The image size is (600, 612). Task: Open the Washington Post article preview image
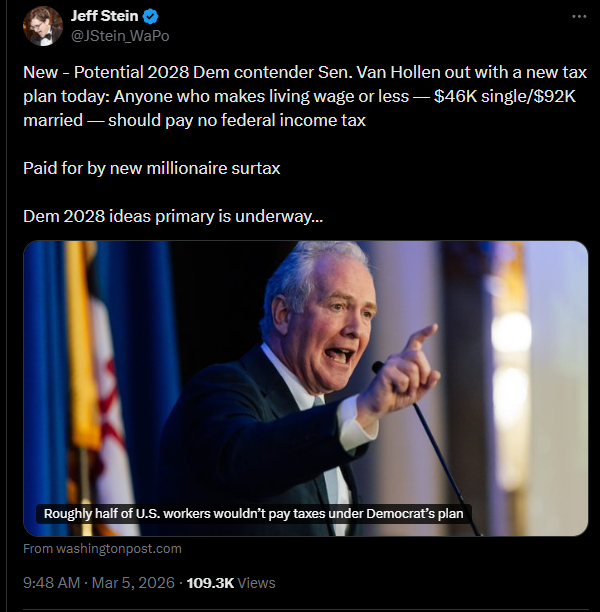pyautogui.click(x=305, y=370)
